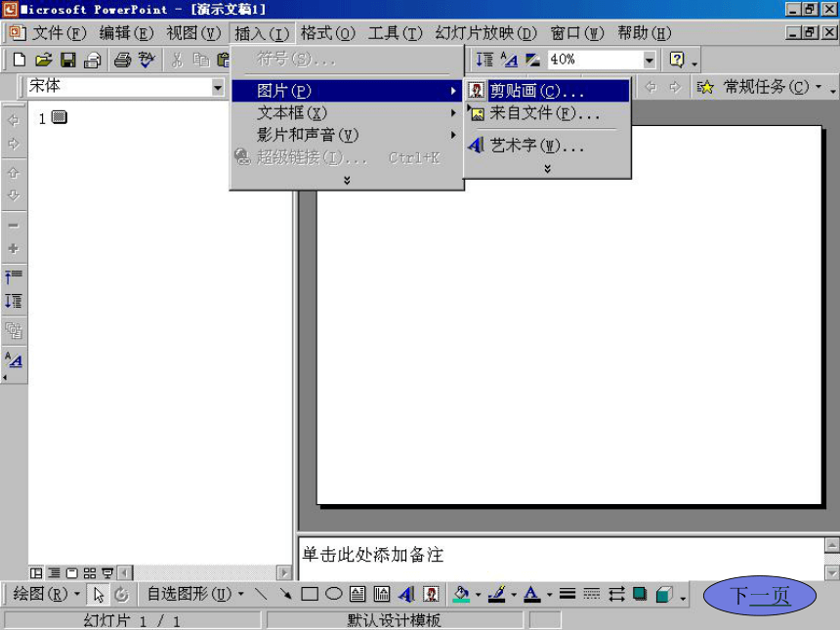Choose 艺术字(W)... from the submenu

[547, 146]
